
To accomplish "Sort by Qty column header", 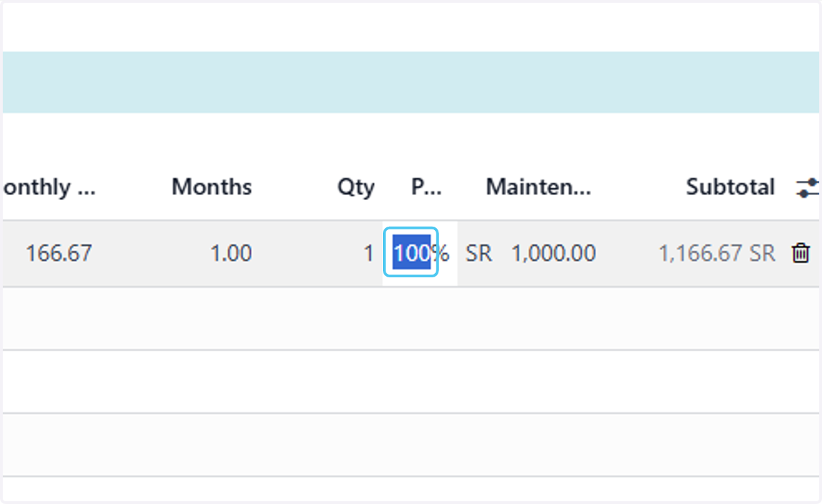I will click(356, 187).
